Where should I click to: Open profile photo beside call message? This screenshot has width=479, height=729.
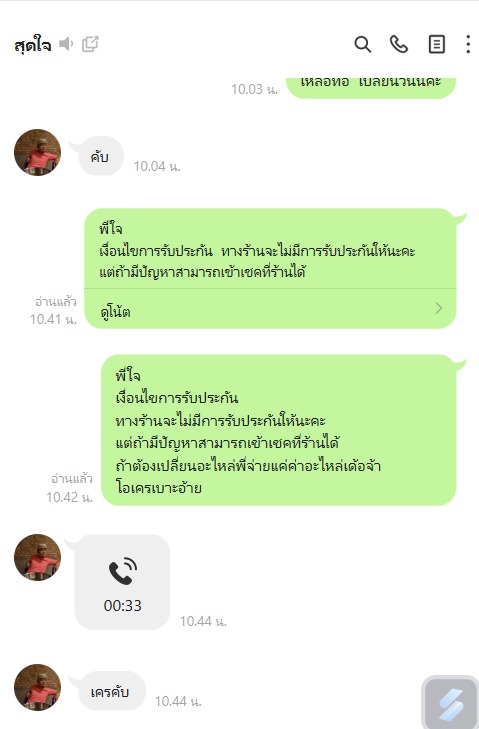[37, 557]
